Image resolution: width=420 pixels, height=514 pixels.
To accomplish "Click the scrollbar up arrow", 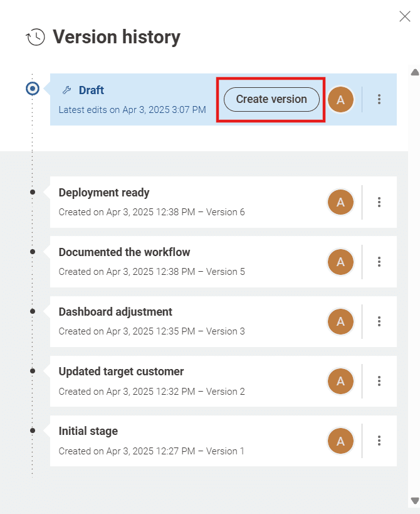I will 415,72.
